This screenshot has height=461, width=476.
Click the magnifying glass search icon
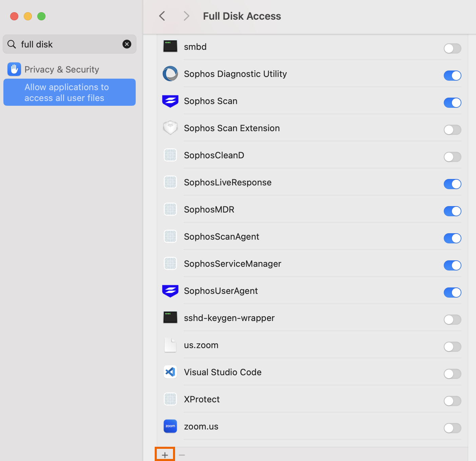[x=12, y=44]
